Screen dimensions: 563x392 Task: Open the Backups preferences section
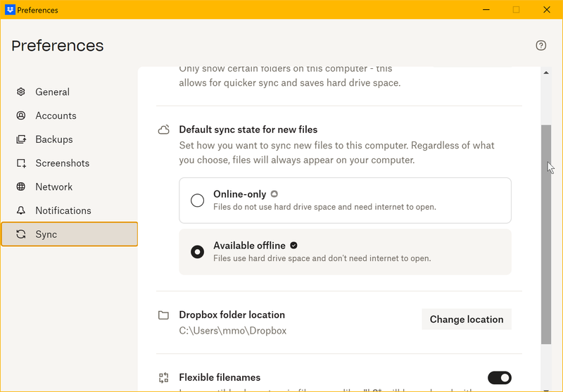point(54,139)
